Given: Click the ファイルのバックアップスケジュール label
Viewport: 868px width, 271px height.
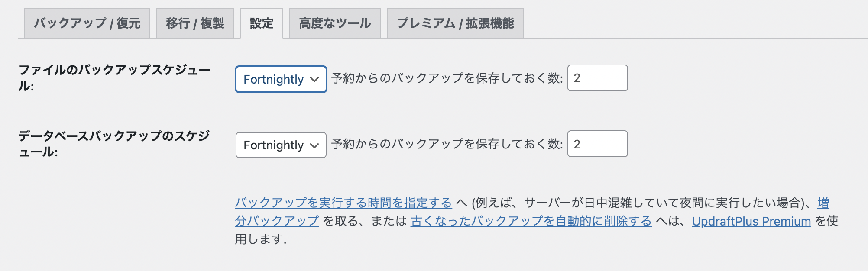Looking at the screenshot, I should click(114, 70).
